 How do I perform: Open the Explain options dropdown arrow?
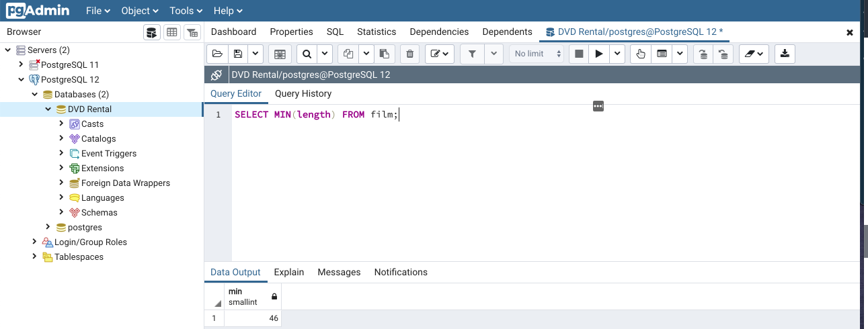(680, 54)
